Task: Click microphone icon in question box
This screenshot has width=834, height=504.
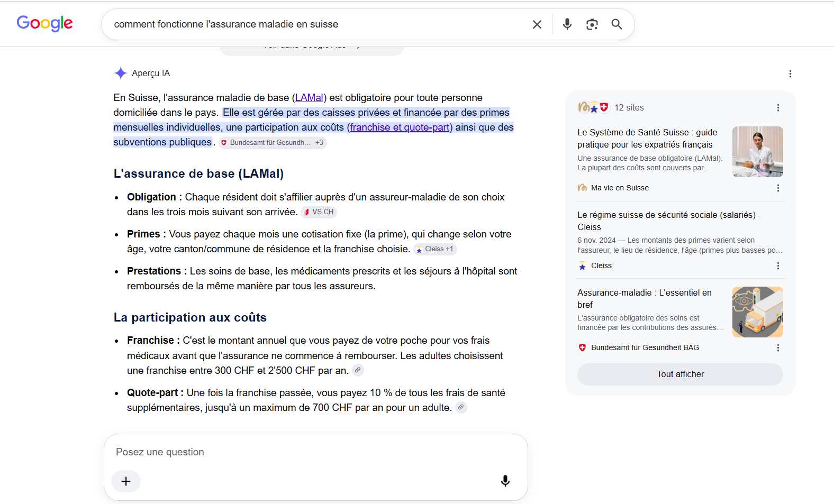Action: point(505,481)
